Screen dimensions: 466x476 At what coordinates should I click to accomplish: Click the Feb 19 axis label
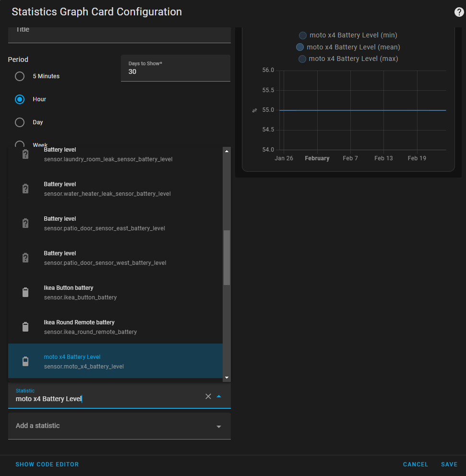tap(417, 158)
